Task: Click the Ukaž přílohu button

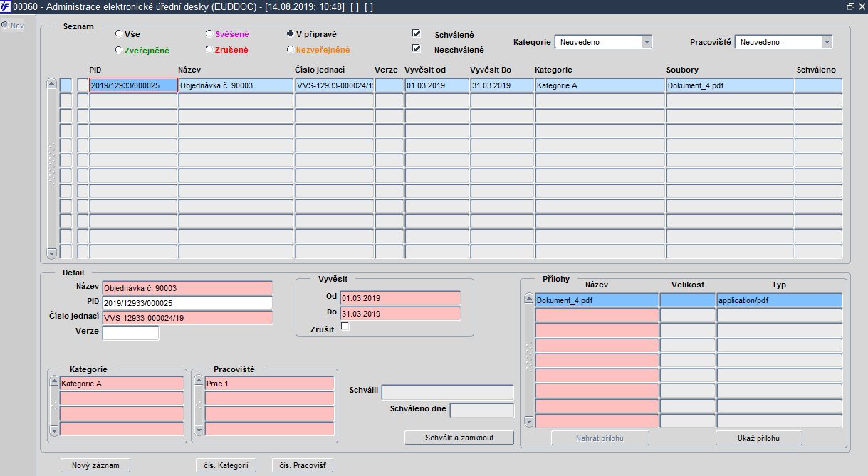Action: 759,438
